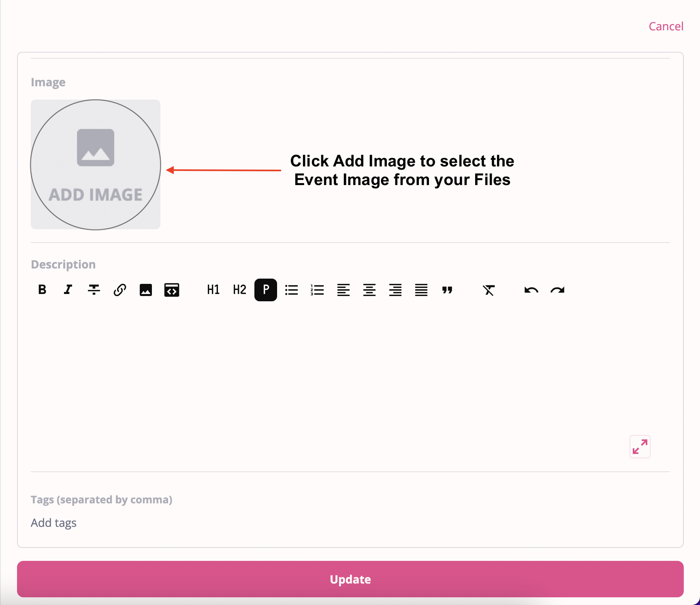Undo the last description edit
The image size is (700, 605).
pyautogui.click(x=531, y=290)
